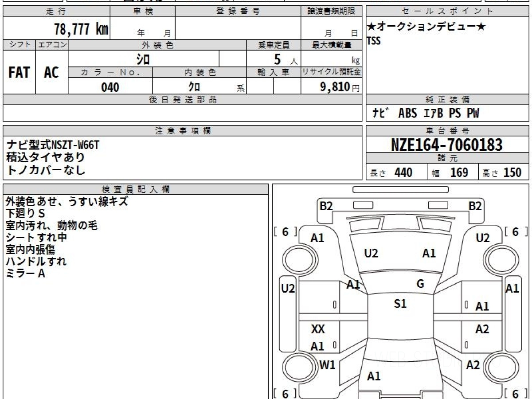Click the chassis number NZE164-7060183
The width and height of the screenshot is (532, 399).
pyautogui.click(x=447, y=145)
